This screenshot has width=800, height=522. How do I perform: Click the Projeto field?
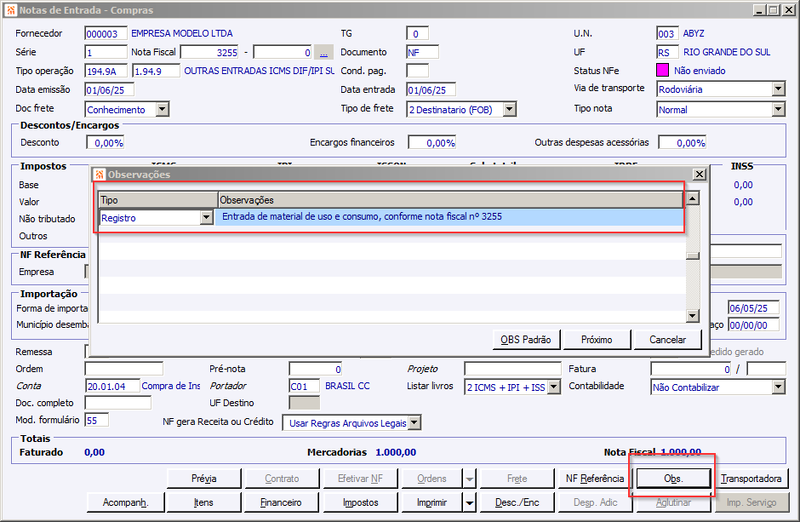coord(513,369)
